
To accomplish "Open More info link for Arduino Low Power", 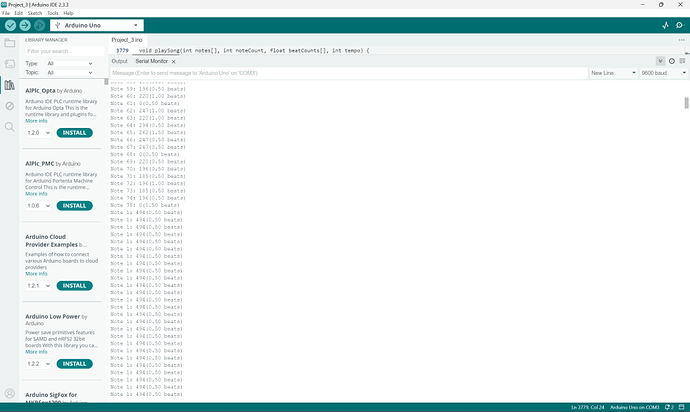I will coord(36,352).
